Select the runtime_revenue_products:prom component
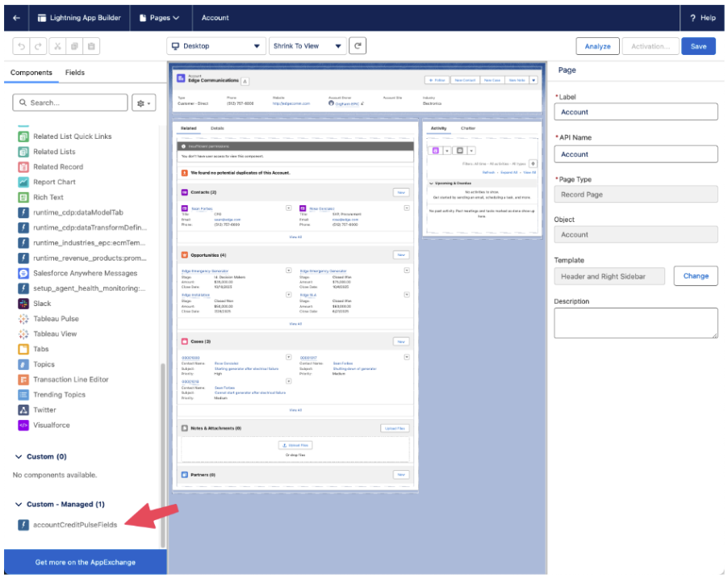 pyautogui.click(x=82, y=258)
